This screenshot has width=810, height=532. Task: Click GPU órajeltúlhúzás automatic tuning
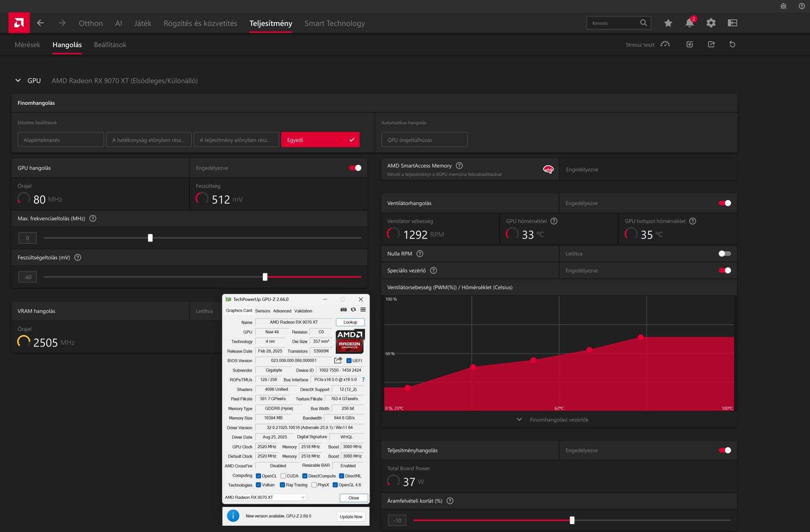(424, 140)
